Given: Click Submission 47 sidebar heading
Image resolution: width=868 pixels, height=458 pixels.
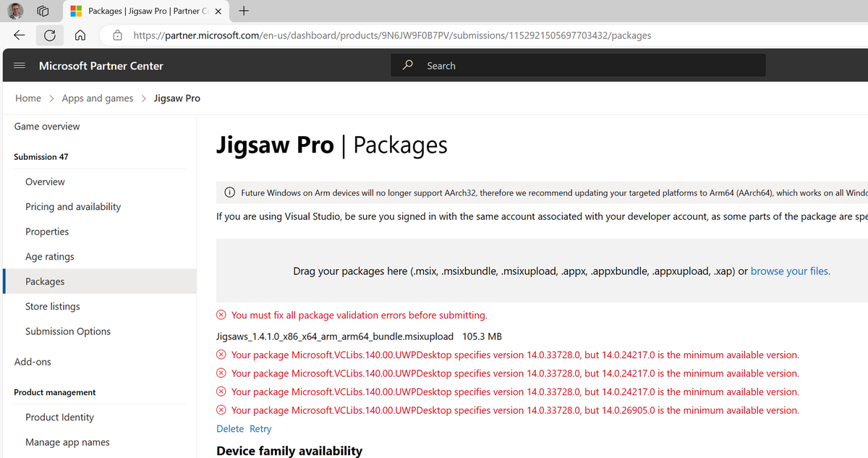Looking at the screenshot, I should [41, 157].
